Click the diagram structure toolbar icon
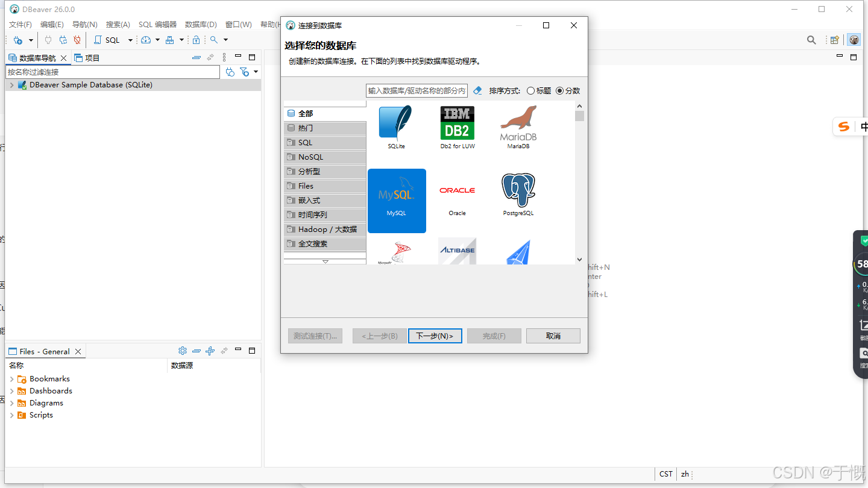This screenshot has width=868, height=488. [170, 40]
